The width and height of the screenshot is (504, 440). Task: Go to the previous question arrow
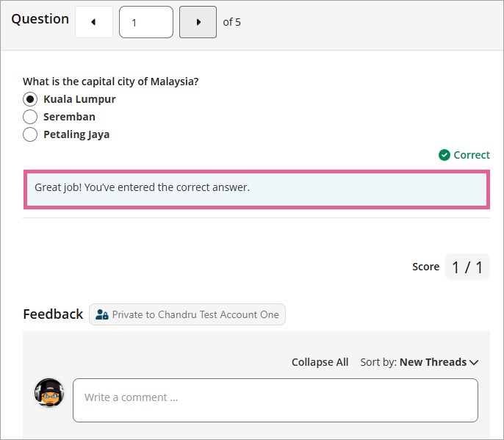click(x=93, y=22)
